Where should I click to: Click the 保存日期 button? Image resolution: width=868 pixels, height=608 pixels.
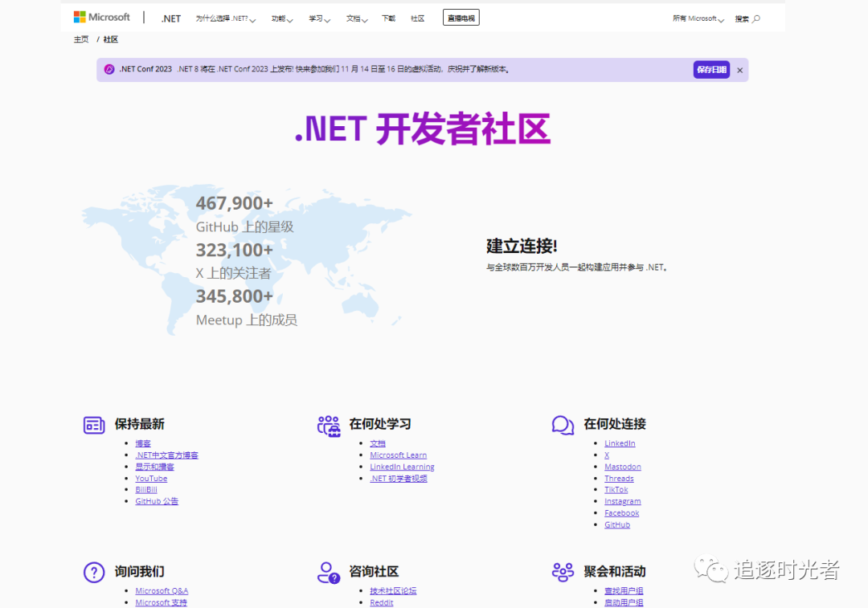(x=710, y=70)
